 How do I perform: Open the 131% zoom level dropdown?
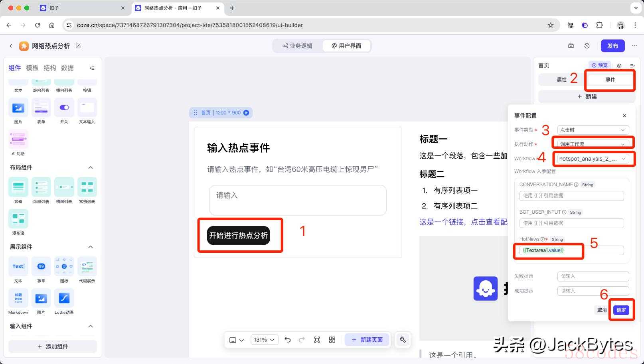[x=264, y=340]
